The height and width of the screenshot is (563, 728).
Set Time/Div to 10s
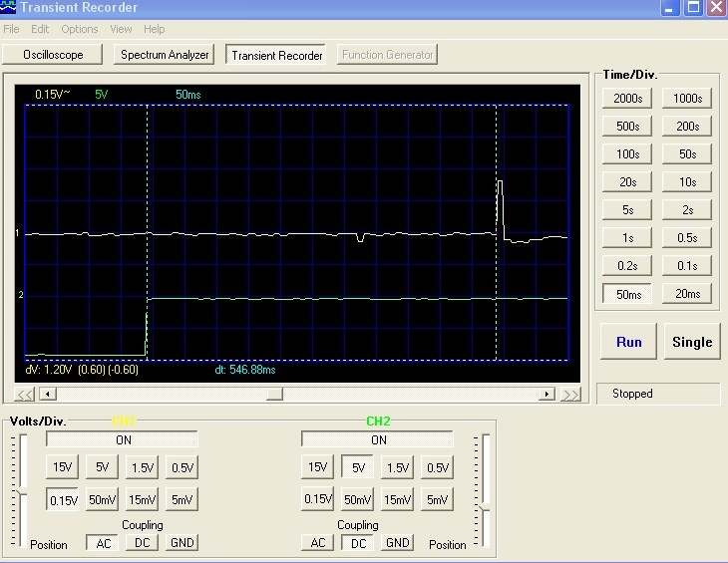[687, 181]
